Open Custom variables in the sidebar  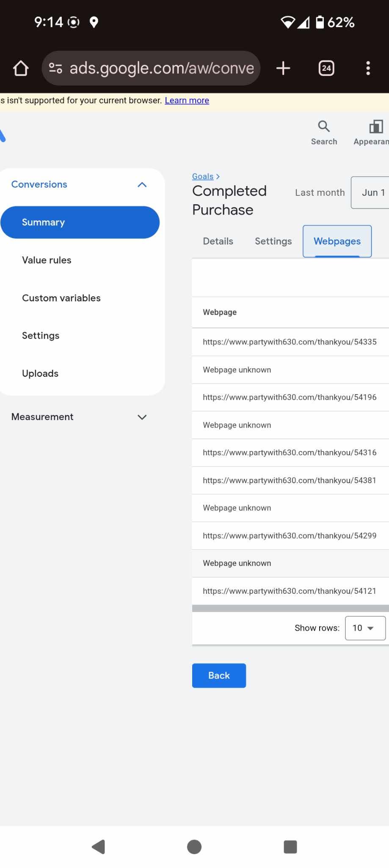pyautogui.click(x=61, y=298)
